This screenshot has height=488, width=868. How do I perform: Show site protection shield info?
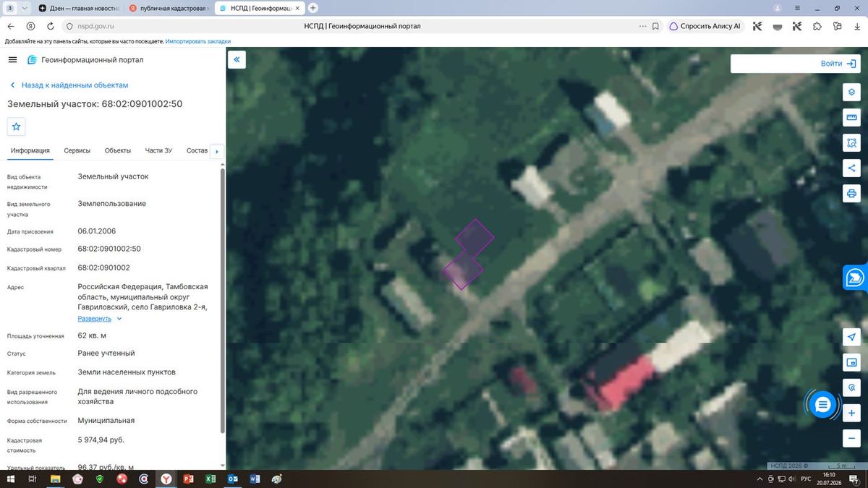pos(69,26)
